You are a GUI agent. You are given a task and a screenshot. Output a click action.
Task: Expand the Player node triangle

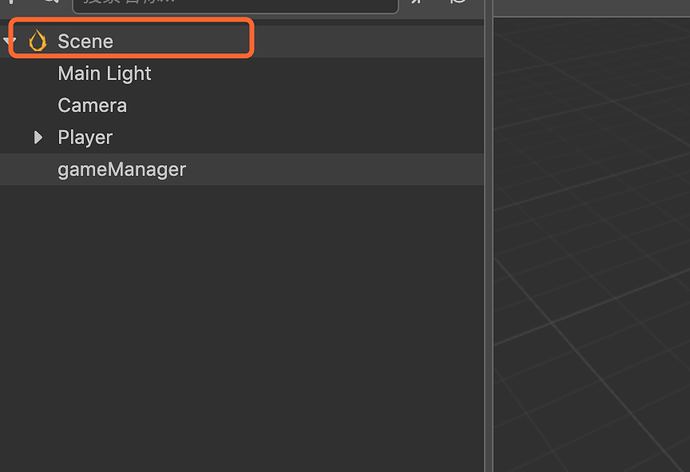[x=39, y=137]
